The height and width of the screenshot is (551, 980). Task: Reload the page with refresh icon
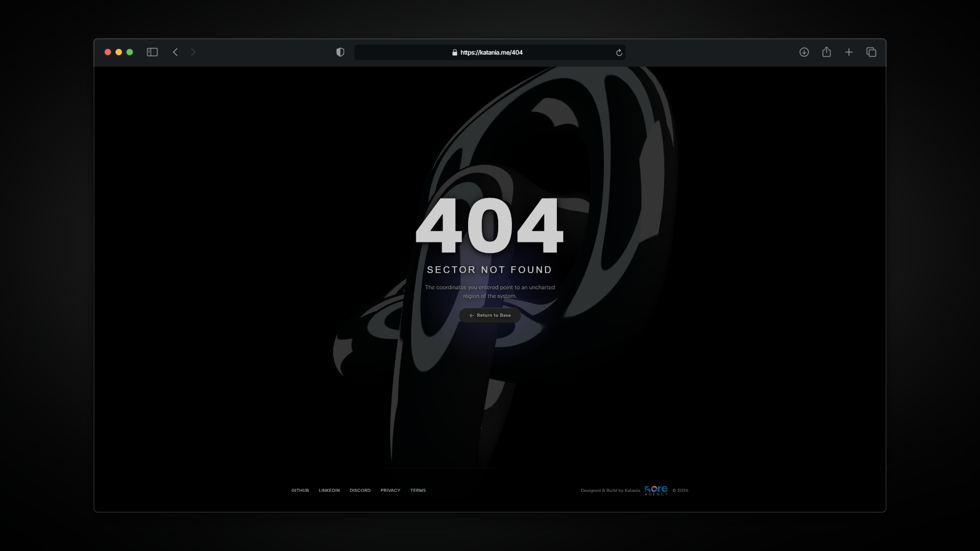619,53
